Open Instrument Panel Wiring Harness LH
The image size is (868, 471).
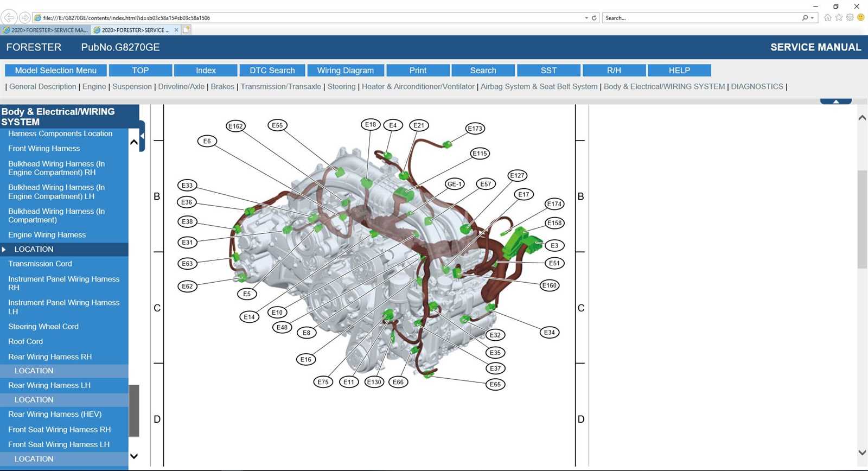(64, 307)
